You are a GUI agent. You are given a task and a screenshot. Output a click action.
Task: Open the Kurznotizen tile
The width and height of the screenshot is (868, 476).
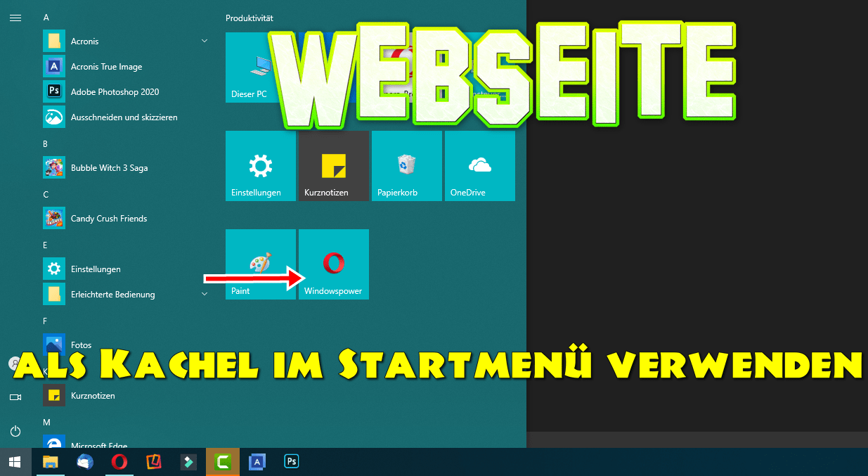[x=334, y=166]
